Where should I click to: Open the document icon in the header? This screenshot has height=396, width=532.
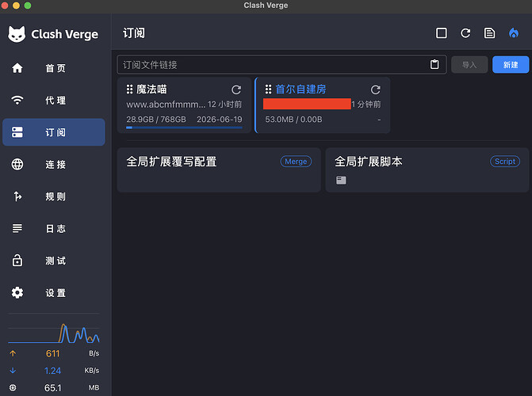tap(489, 33)
